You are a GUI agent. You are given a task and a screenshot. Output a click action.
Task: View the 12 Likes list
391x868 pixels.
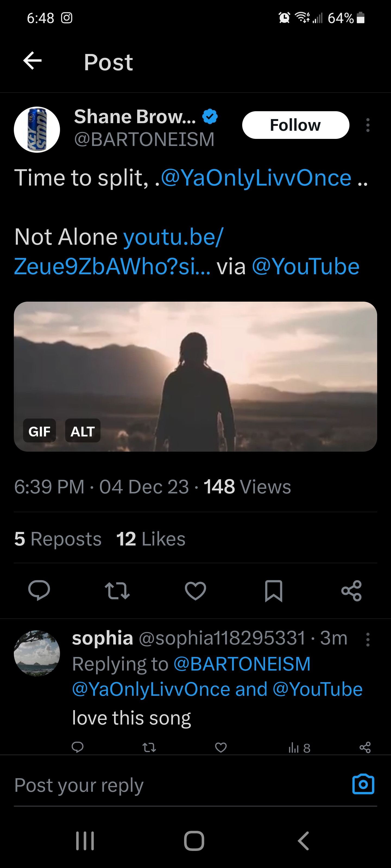pos(150,538)
